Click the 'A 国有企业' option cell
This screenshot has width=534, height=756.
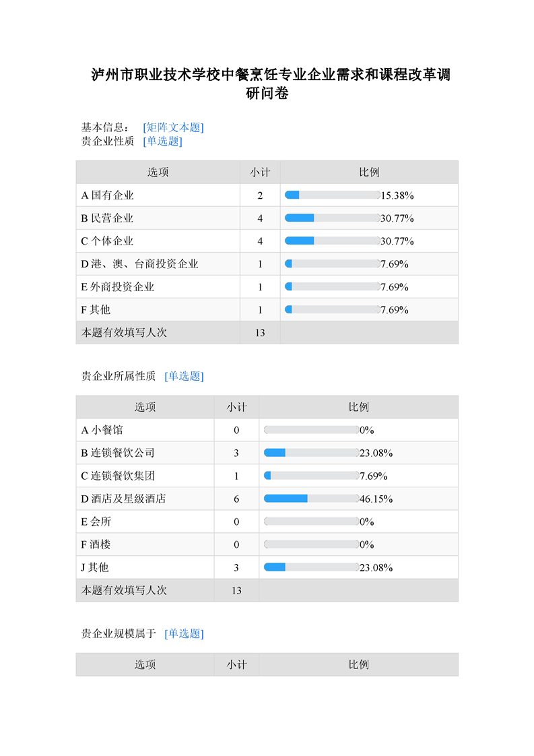pos(108,195)
